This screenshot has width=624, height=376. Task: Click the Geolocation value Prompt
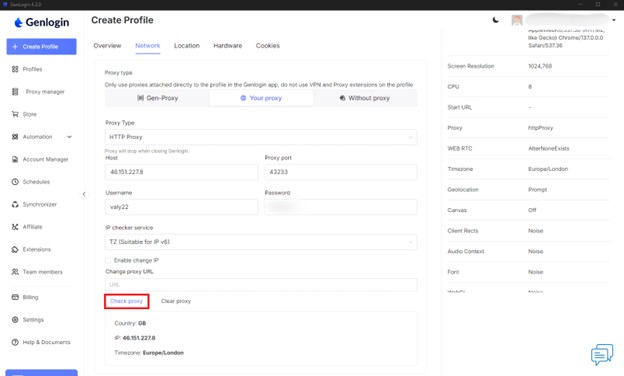click(538, 190)
